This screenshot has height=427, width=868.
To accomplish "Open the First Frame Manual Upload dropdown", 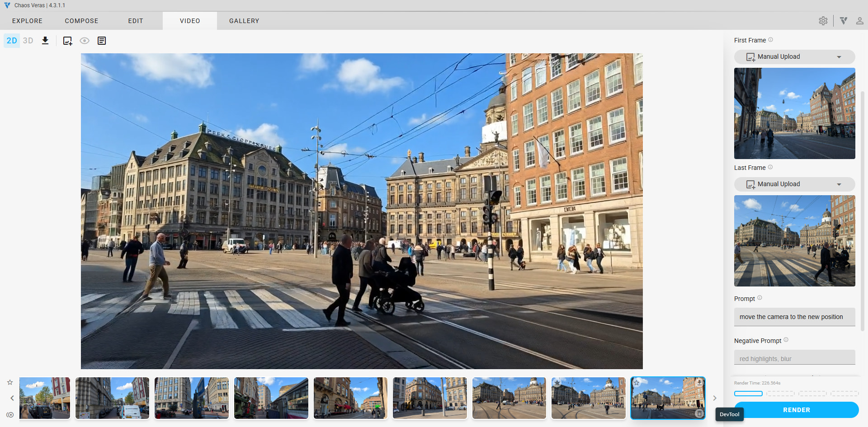I will click(794, 57).
